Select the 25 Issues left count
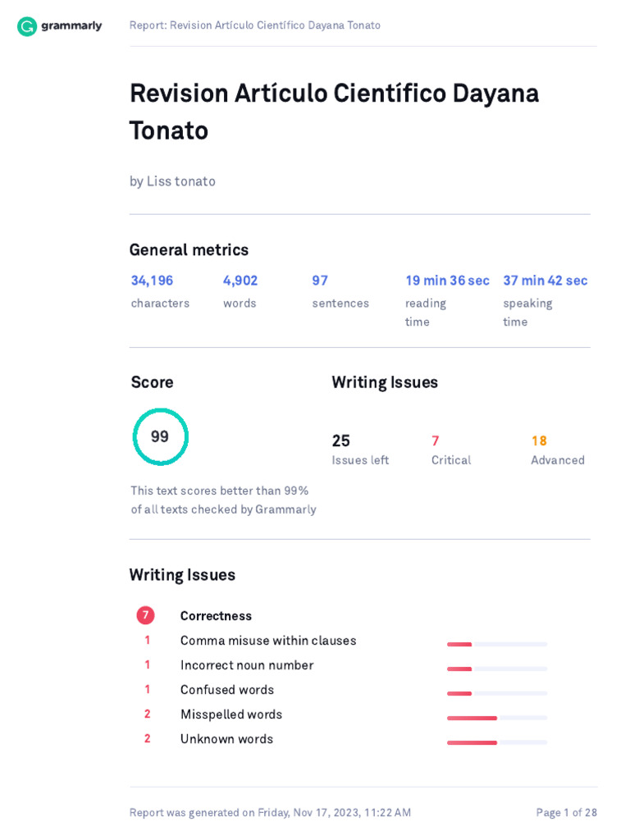Image resolution: width=630 pixels, height=840 pixels. coord(341,441)
